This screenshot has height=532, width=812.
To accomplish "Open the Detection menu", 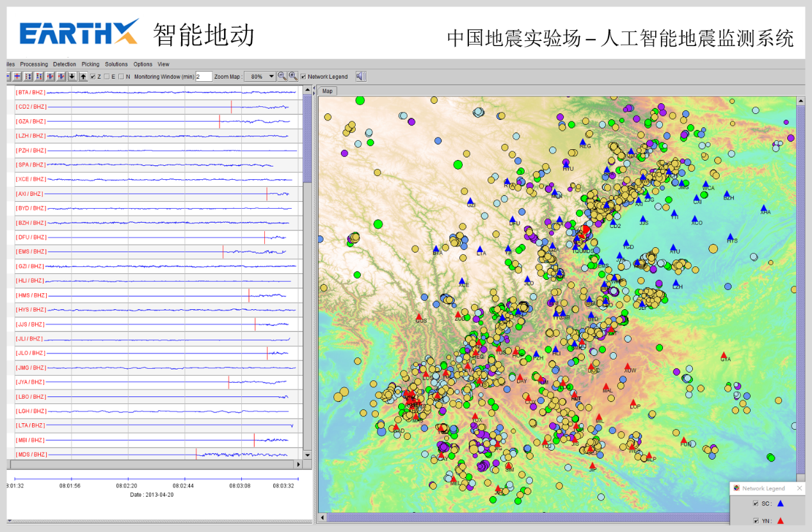I will 64,64.
